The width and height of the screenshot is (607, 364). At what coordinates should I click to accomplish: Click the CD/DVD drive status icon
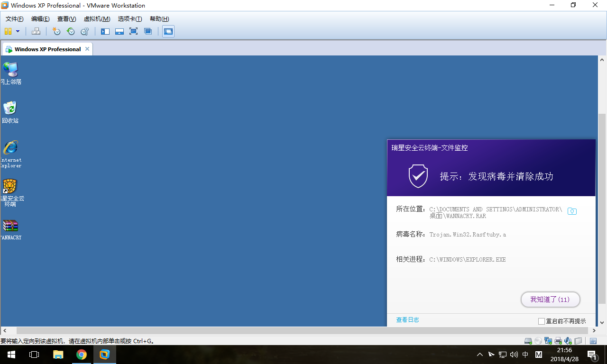click(538, 341)
